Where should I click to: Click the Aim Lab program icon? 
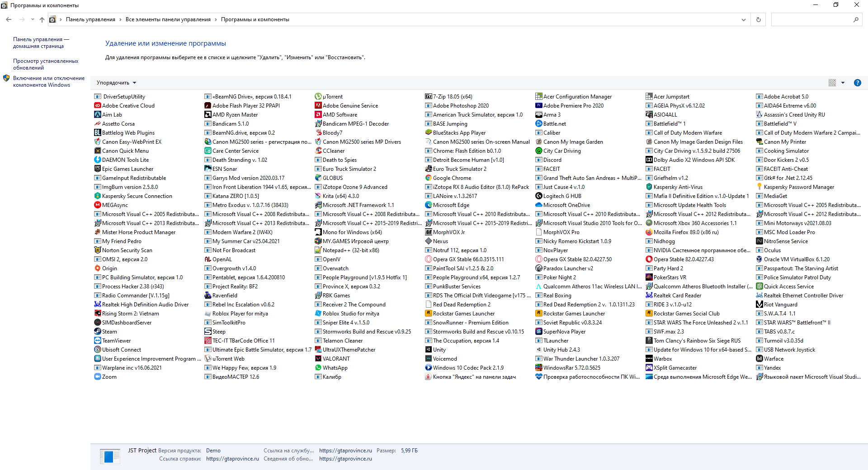[98, 114]
